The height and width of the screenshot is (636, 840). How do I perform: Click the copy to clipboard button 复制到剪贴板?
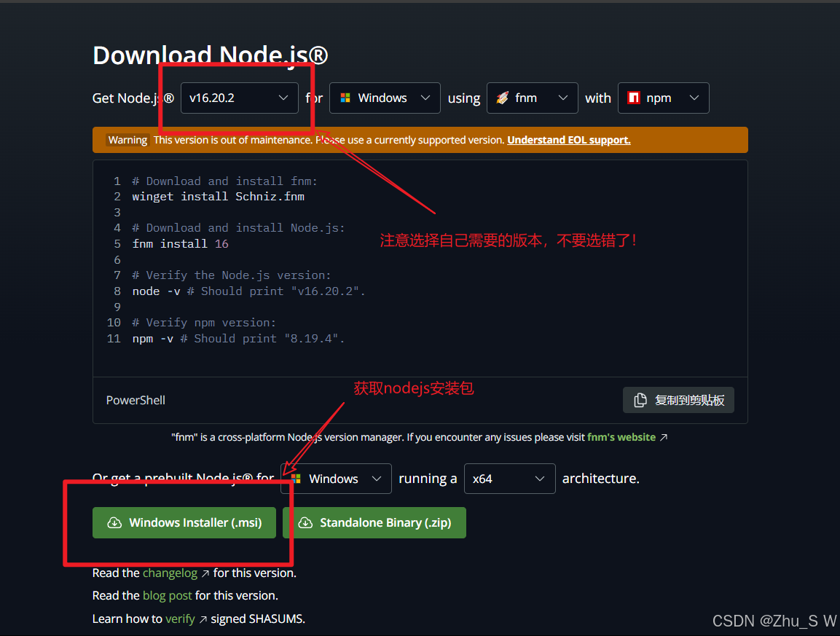click(x=678, y=400)
